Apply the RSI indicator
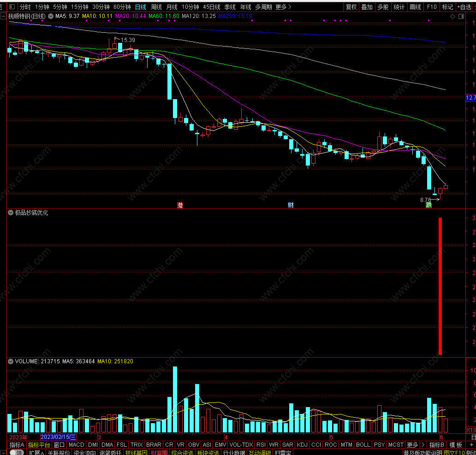Screen dimensions: 476x455 point(261,445)
